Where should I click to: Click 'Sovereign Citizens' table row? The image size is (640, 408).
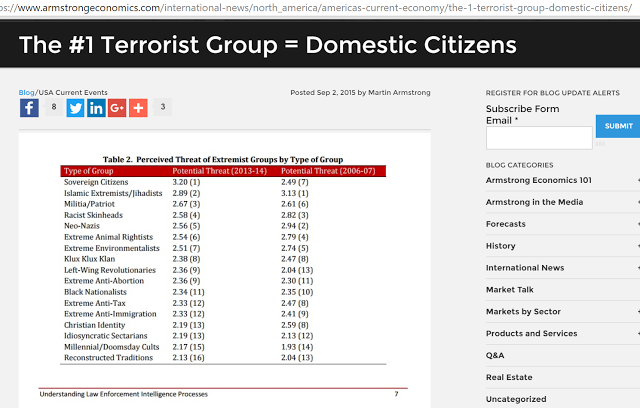coord(223,182)
